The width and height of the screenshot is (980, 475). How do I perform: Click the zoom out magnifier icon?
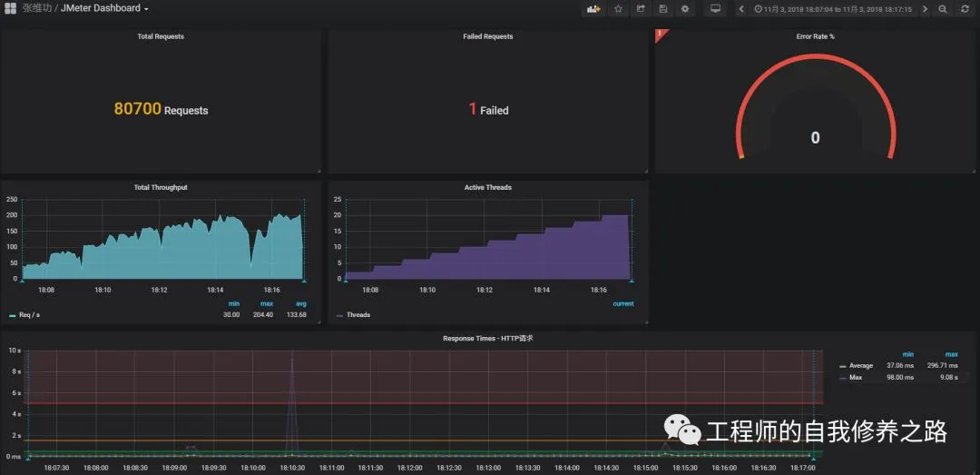(943, 9)
